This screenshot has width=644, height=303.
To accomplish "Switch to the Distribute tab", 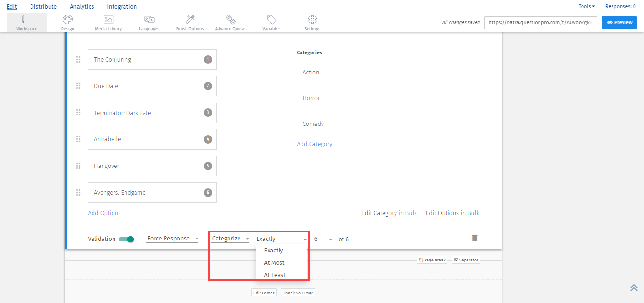I will 43,7.
